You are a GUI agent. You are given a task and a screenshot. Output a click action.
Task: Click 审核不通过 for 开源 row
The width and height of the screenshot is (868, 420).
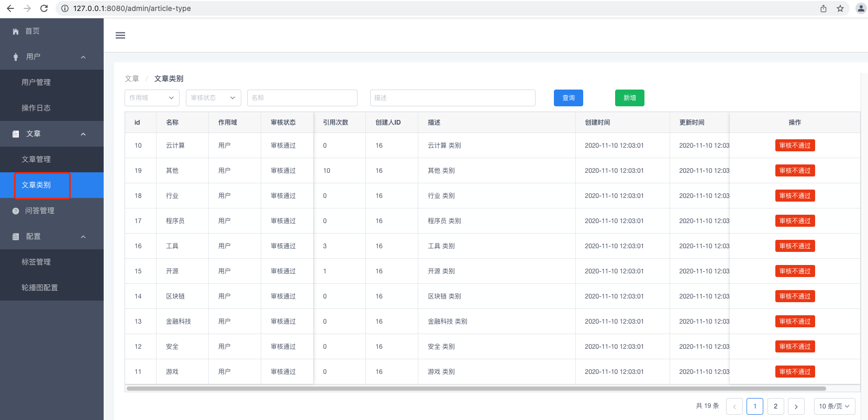[x=795, y=271]
